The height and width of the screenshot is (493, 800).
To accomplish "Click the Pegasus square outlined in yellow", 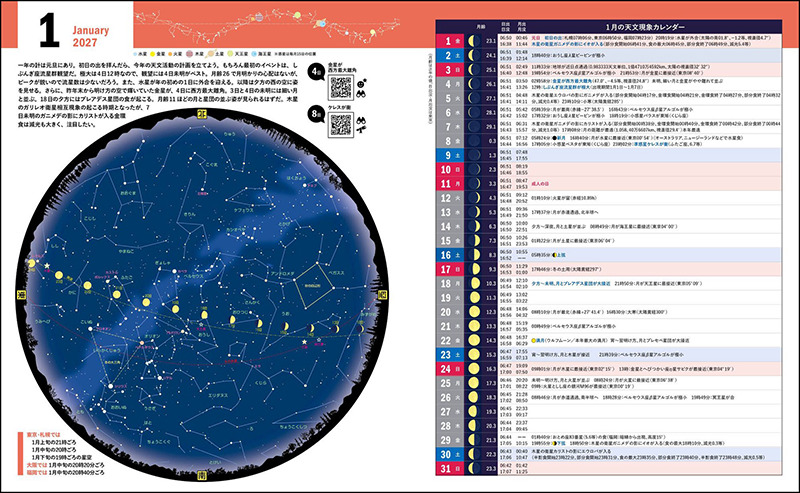I will [315, 286].
